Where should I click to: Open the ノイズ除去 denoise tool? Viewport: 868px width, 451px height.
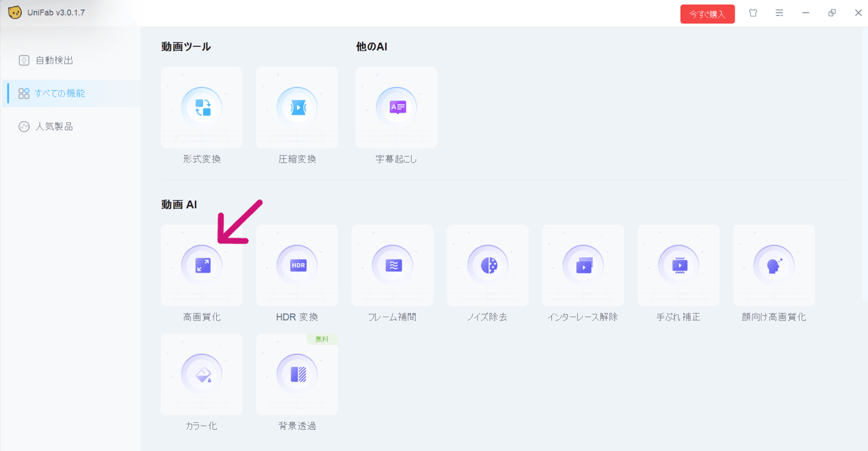coord(488,265)
